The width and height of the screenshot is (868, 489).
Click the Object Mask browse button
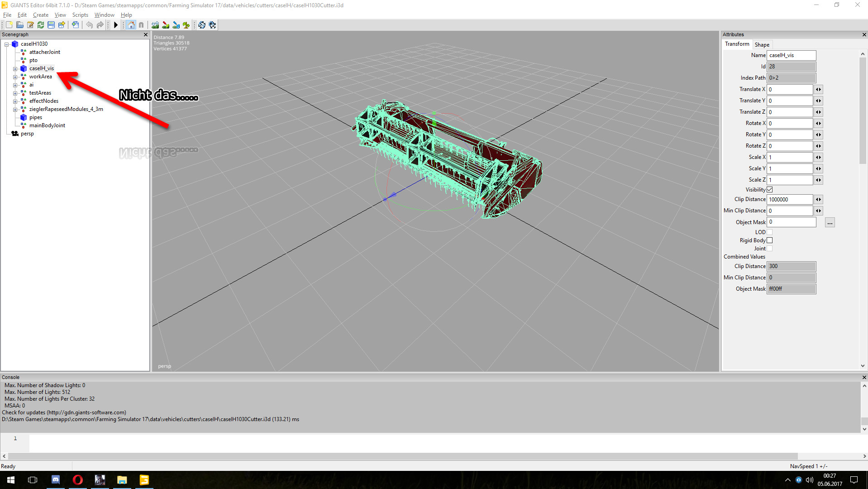pos(830,223)
